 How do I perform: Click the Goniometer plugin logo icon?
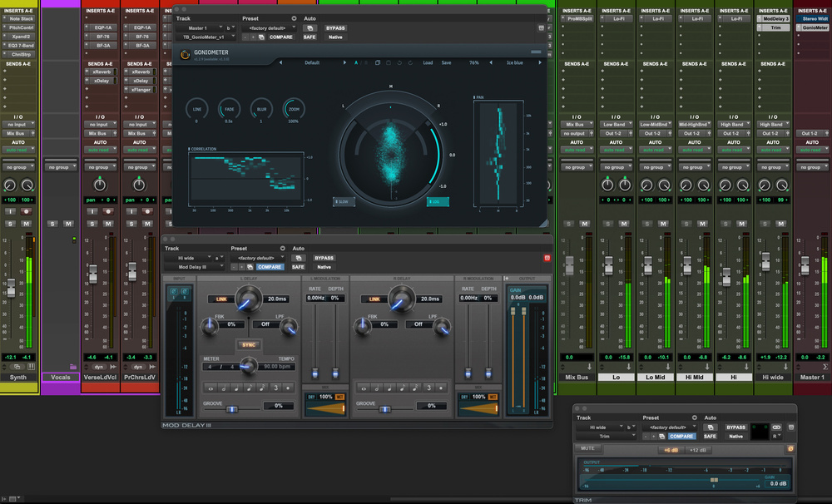click(x=185, y=55)
